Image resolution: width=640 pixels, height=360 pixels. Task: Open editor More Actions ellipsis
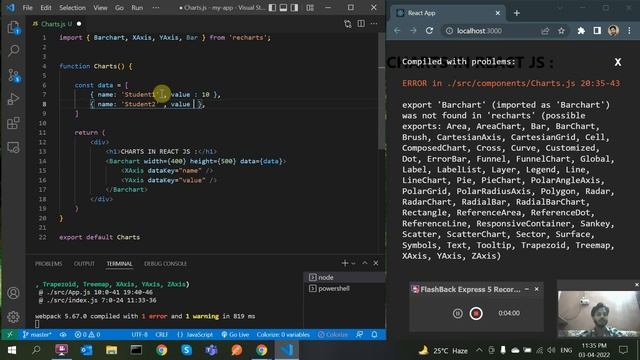(374, 24)
